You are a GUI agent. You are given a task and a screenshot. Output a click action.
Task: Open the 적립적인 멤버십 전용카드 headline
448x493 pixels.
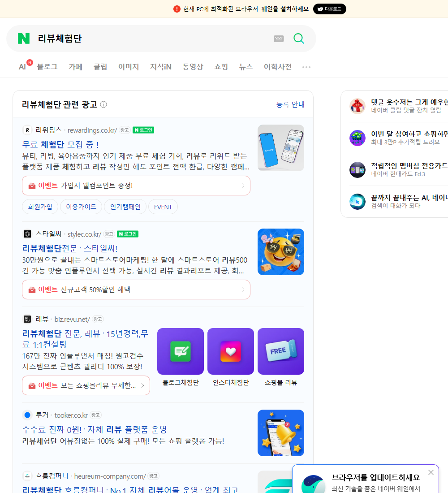pos(409,165)
